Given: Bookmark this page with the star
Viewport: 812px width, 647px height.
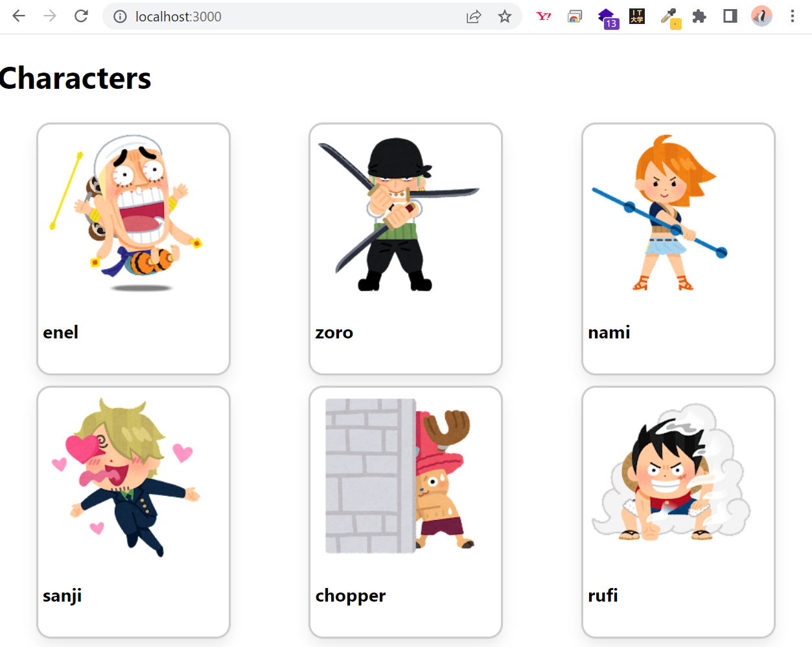Looking at the screenshot, I should [x=505, y=17].
